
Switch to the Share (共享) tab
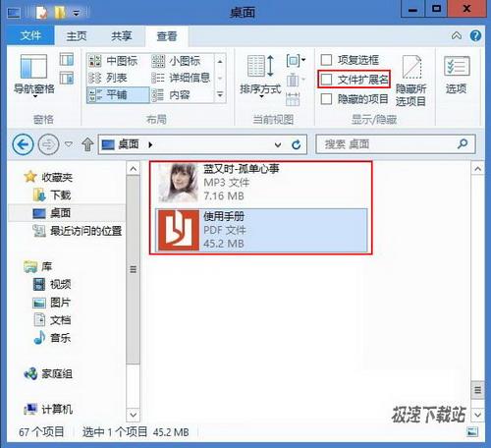[121, 36]
